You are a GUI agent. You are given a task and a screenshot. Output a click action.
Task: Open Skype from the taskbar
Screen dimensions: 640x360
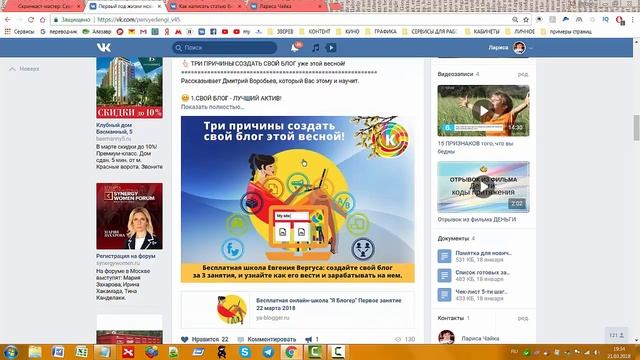click(x=245, y=352)
